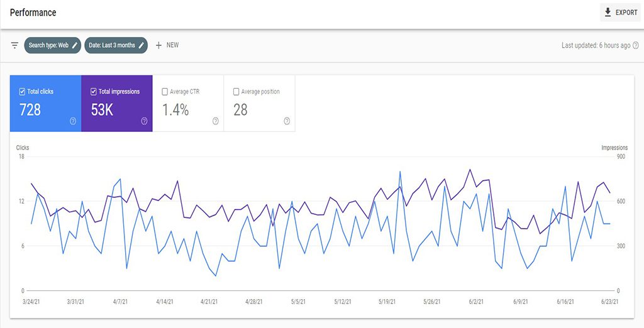
Task: Click the NEW filter button label
Action: pos(172,45)
